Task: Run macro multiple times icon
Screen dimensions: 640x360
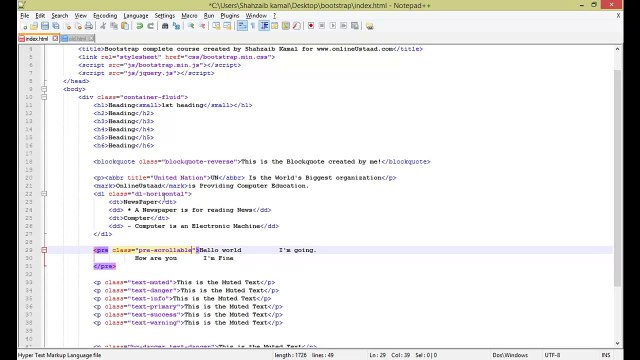Action: tap(344, 26)
